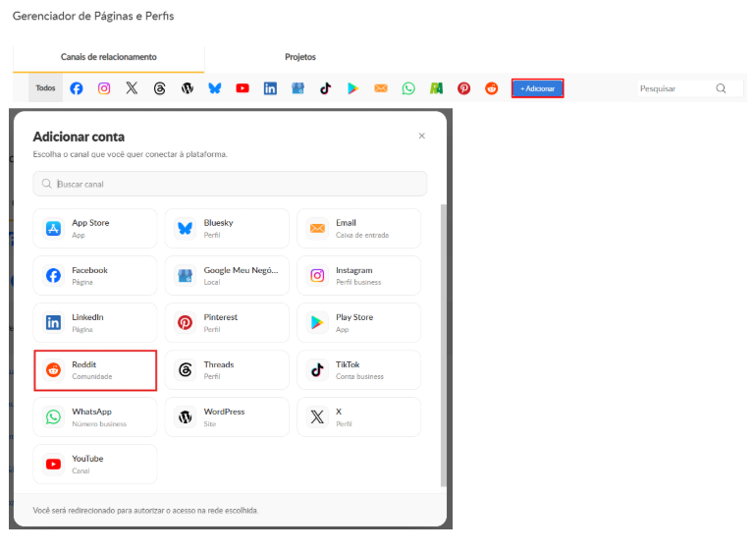Filter channels by Email icon
The width and height of the screenshot is (756, 552).
click(381, 88)
